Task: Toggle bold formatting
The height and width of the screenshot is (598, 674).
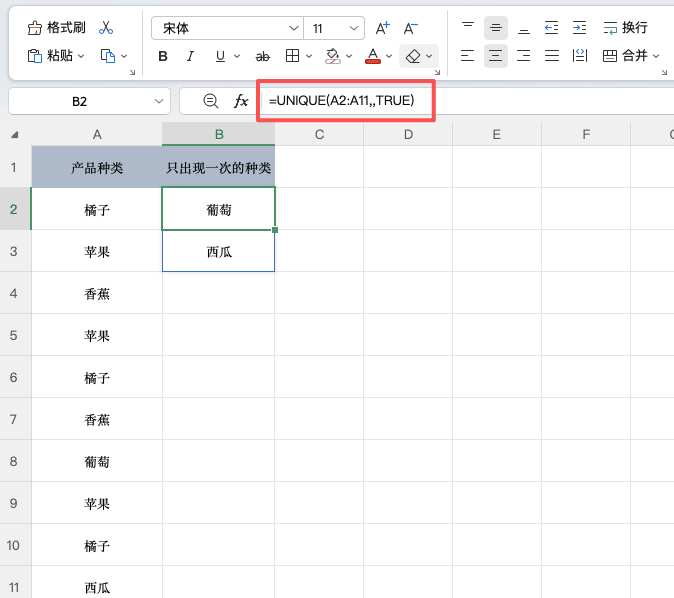Action: pyautogui.click(x=163, y=56)
